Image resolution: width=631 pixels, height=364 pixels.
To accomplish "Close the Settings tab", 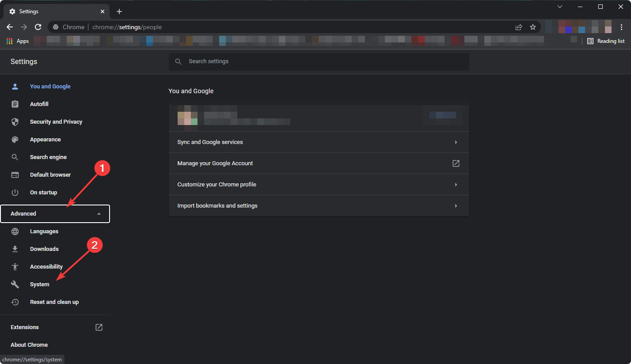I will pyautogui.click(x=102, y=11).
